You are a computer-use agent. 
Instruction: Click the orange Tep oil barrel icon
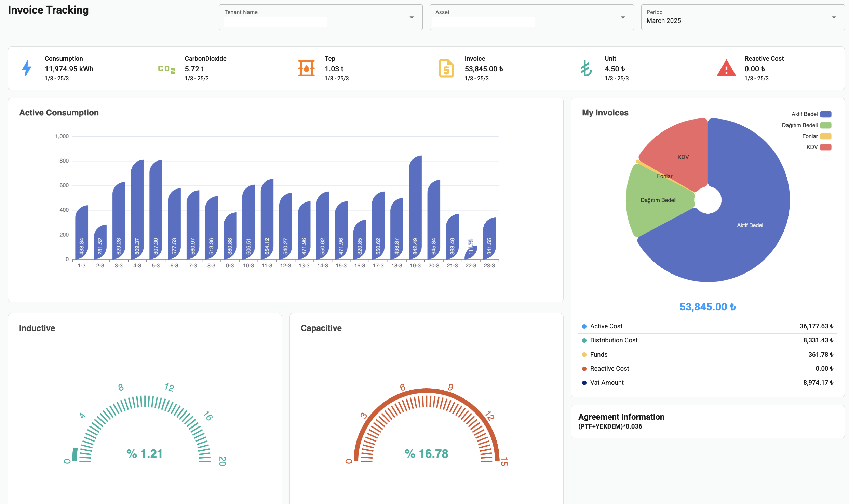coord(306,68)
